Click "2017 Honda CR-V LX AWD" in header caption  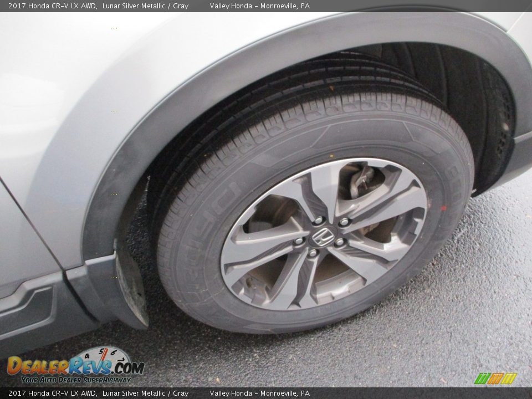tap(52, 6)
